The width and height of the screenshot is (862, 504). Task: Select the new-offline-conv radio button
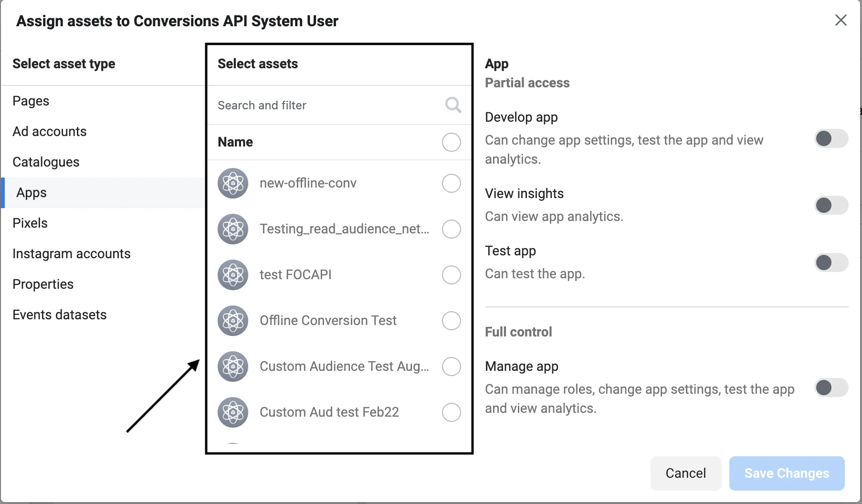(x=451, y=183)
